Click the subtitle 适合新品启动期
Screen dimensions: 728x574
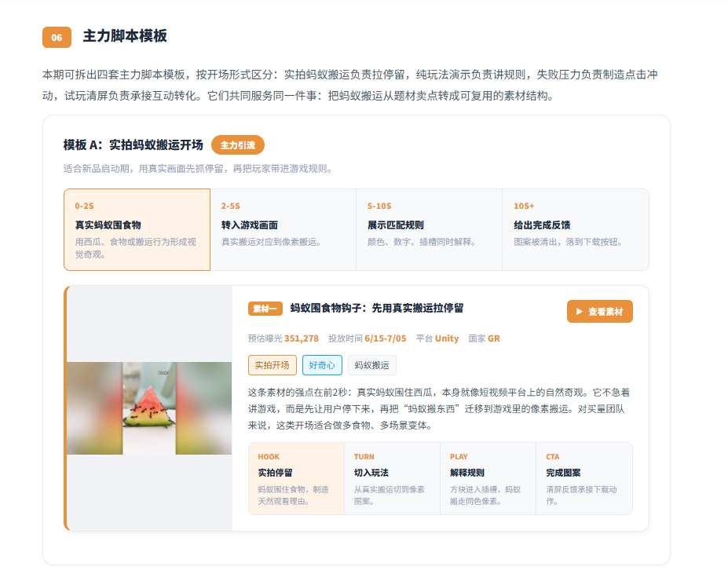tap(198, 169)
